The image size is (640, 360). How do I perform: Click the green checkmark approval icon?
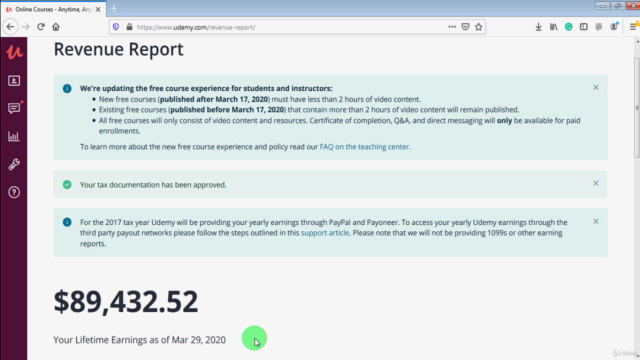(x=67, y=184)
